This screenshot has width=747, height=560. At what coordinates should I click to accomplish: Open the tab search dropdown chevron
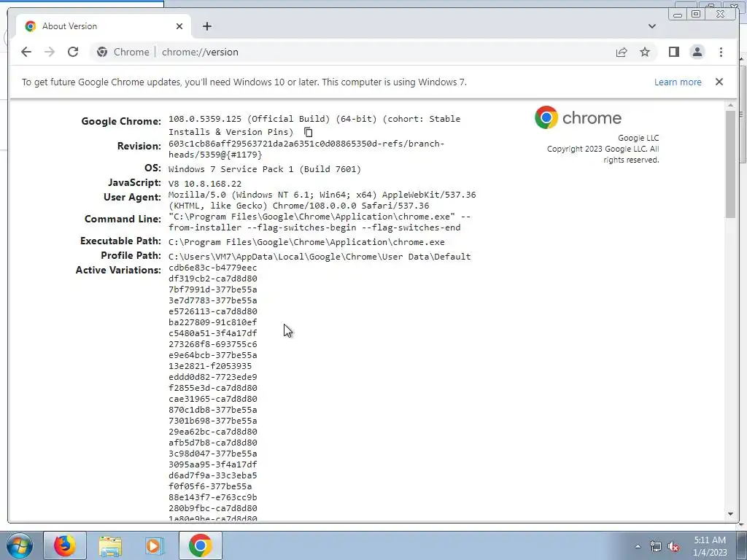pos(651,26)
